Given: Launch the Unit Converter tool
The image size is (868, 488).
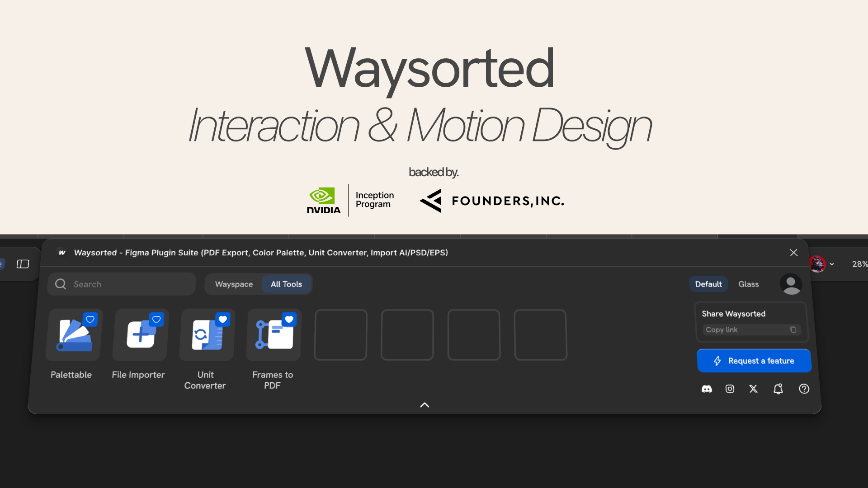Looking at the screenshot, I should pos(207,335).
